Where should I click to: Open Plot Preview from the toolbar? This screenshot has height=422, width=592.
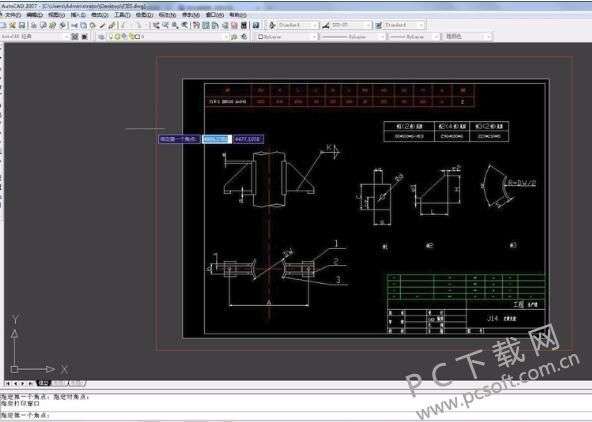click(x=43, y=25)
